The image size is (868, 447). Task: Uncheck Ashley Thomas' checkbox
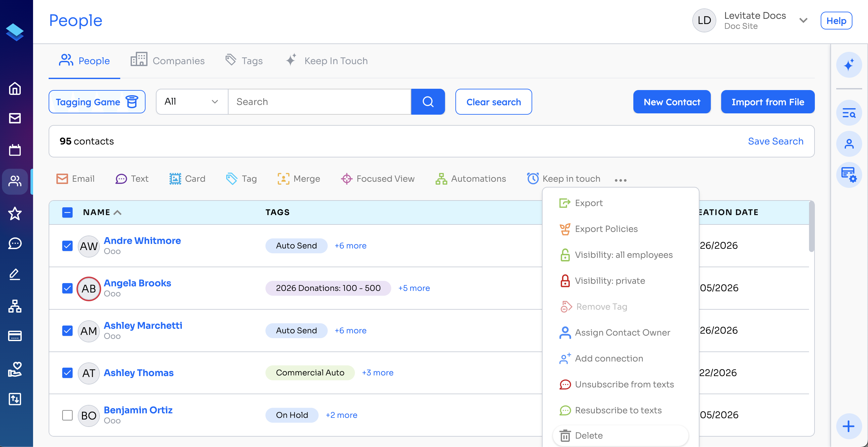67,373
